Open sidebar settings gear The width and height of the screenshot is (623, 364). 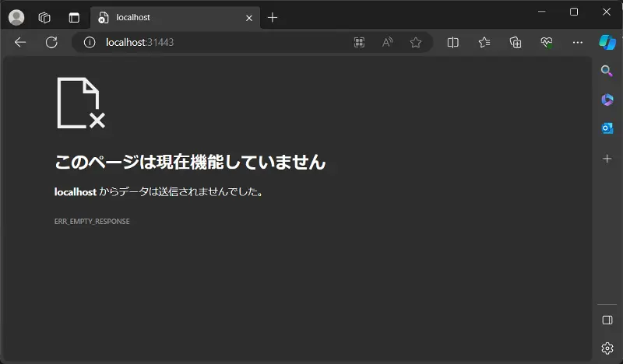[x=607, y=348]
